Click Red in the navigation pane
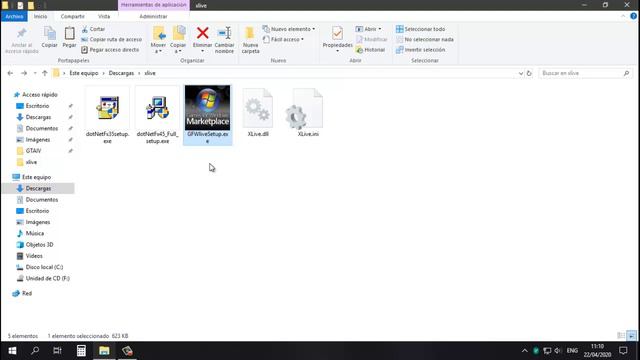640x360 pixels. pyautogui.click(x=27, y=293)
